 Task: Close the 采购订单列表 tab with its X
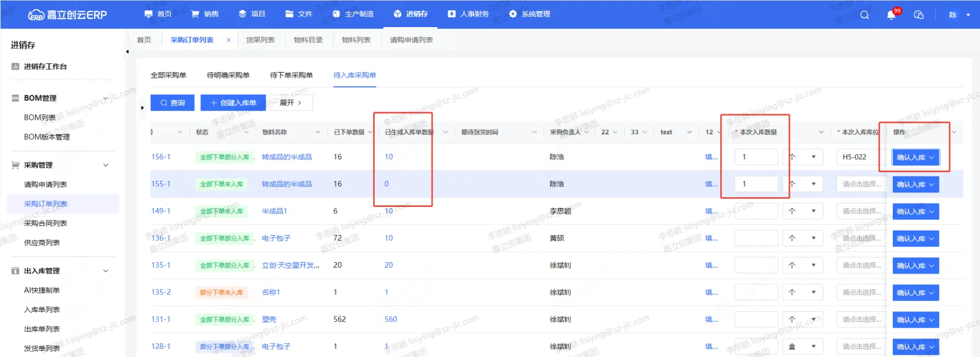(x=228, y=40)
